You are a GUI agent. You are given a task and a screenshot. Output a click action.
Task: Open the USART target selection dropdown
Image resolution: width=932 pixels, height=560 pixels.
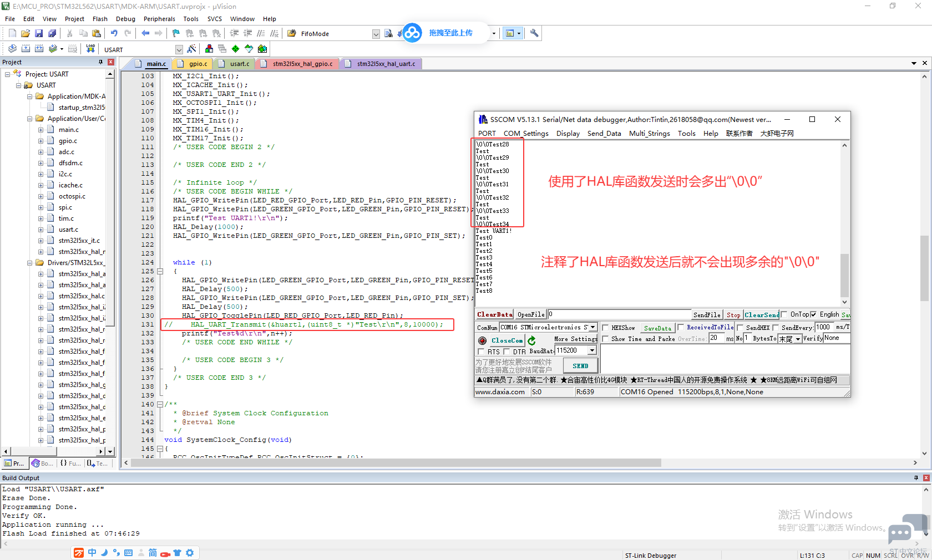coord(179,49)
